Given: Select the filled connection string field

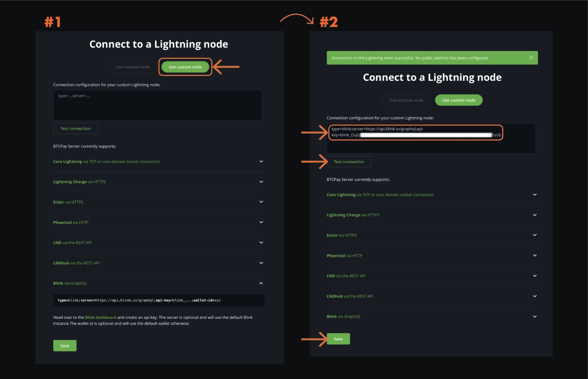Looking at the screenshot, I should click(x=416, y=132).
